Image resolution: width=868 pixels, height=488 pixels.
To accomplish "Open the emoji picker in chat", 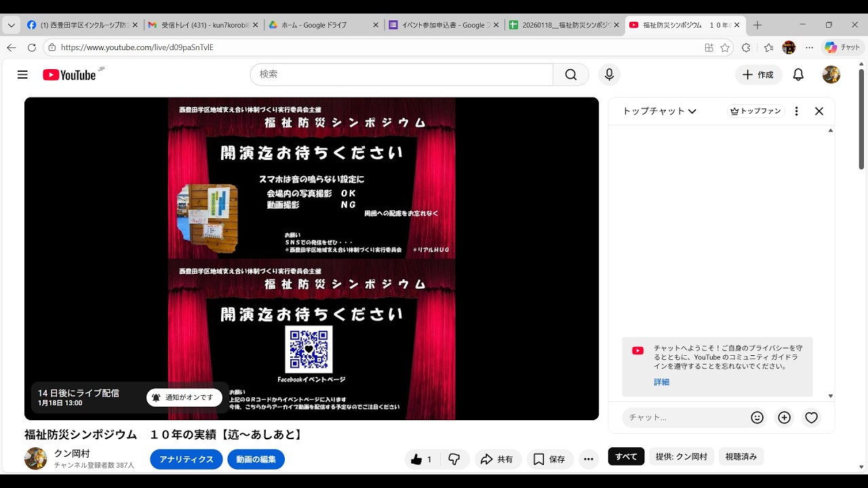I will [757, 418].
